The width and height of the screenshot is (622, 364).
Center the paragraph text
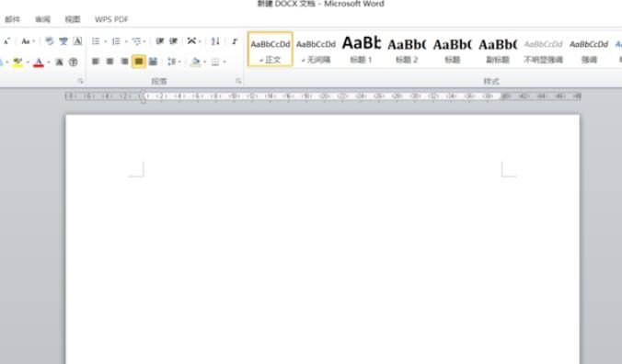pos(109,62)
